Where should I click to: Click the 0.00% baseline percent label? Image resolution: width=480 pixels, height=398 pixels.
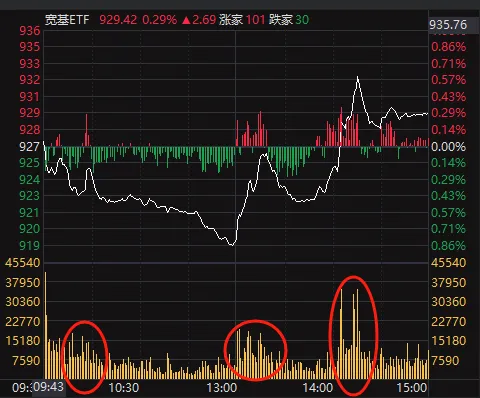coord(448,146)
